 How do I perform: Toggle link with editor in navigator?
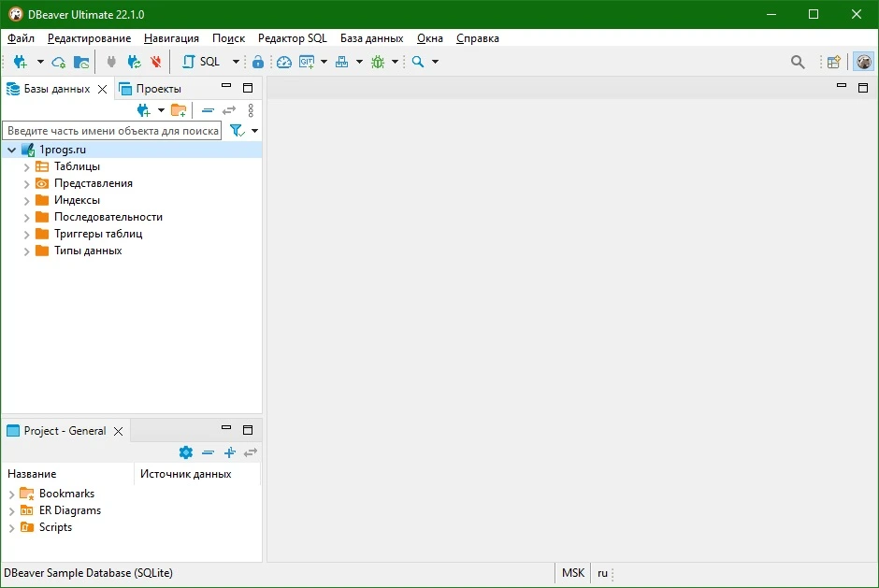pyautogui.click(x=229, y=110)
